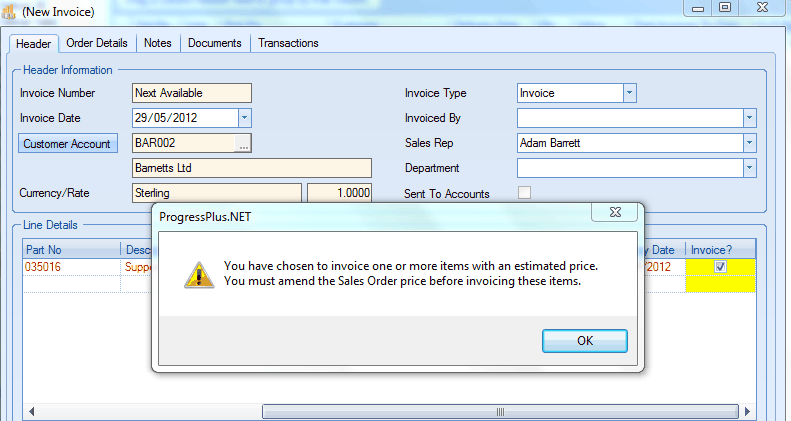
Task: Open the Order Details tab
Action: [x=97, y=43]
